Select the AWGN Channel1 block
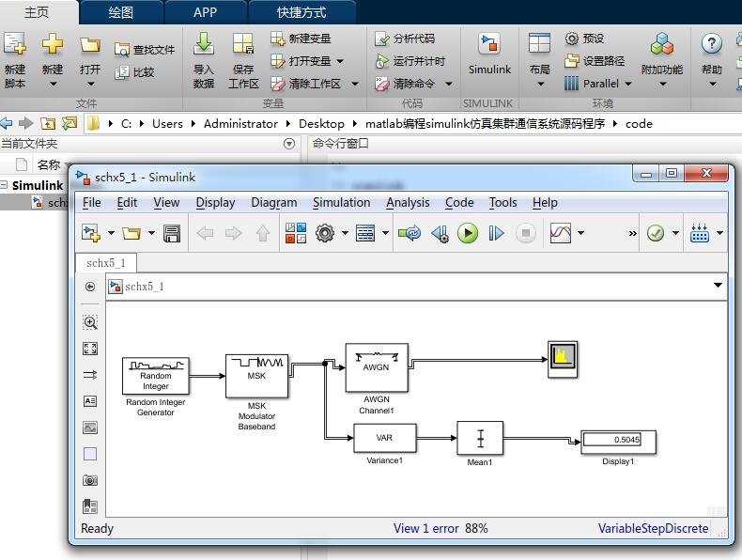The width and height of the screenshot is (742, 560). coord(377,367)
